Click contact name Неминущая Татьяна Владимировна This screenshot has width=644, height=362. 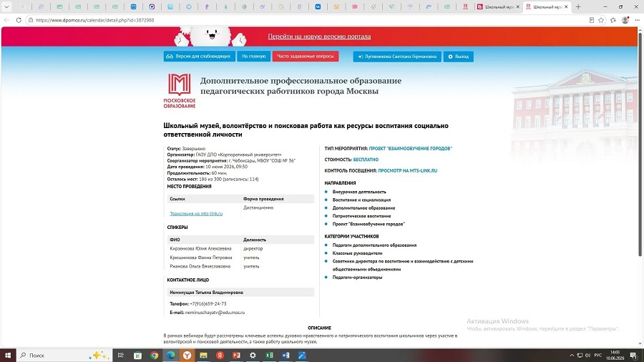pyautogui.click(x=207, y=293)
